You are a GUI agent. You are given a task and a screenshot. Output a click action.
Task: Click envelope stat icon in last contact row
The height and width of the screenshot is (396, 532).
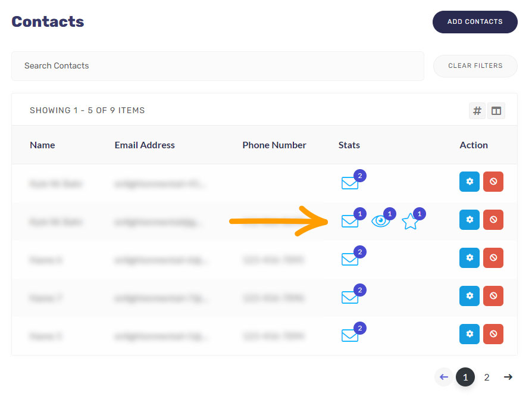[x=350, y=335]
